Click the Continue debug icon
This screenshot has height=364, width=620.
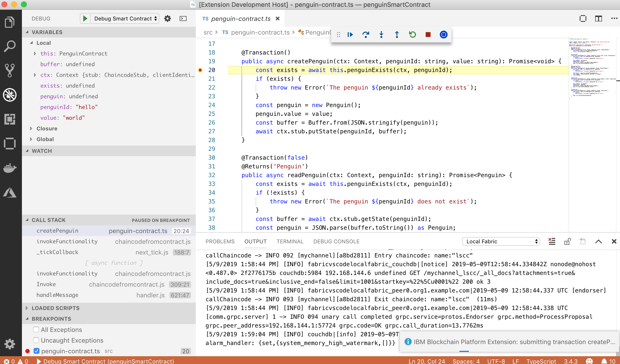click(350, 35)
